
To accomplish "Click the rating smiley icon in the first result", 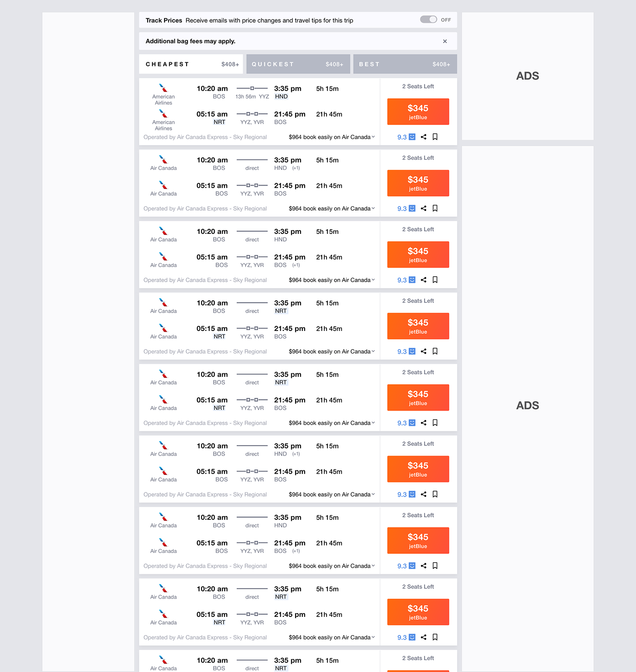I will point(412,137).
